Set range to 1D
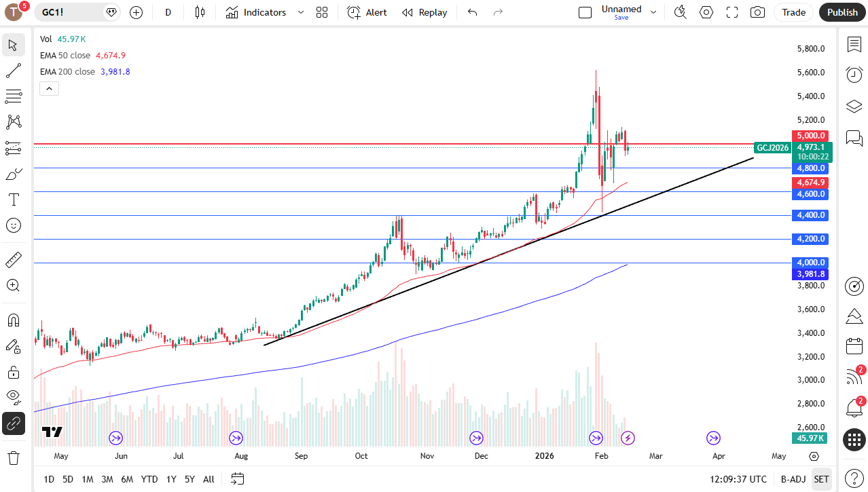 point(49,479)
